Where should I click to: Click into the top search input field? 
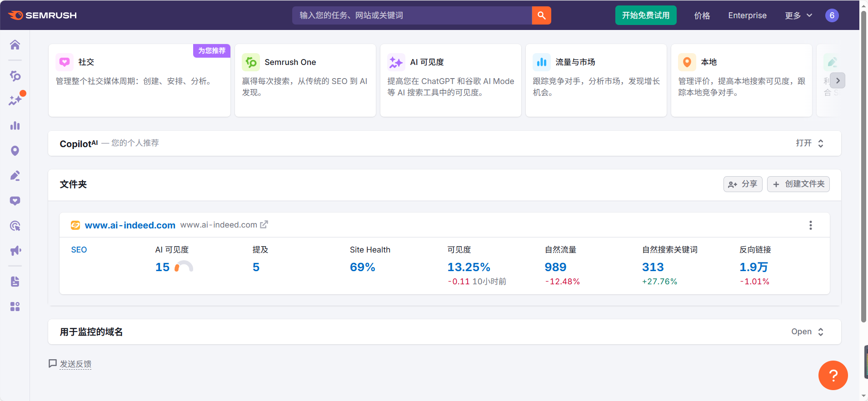411,15
